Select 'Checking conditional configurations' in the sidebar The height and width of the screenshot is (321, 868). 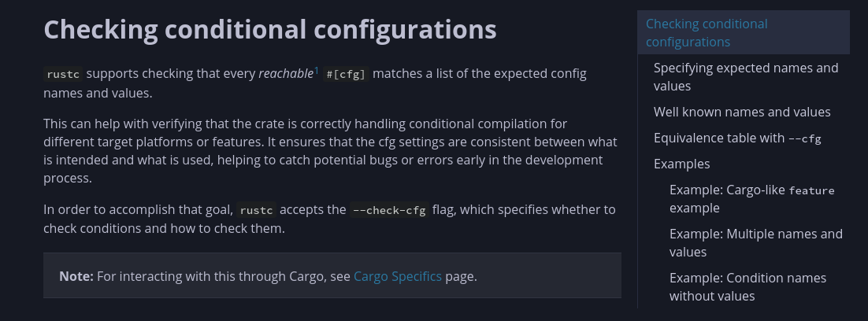(706, 33)
